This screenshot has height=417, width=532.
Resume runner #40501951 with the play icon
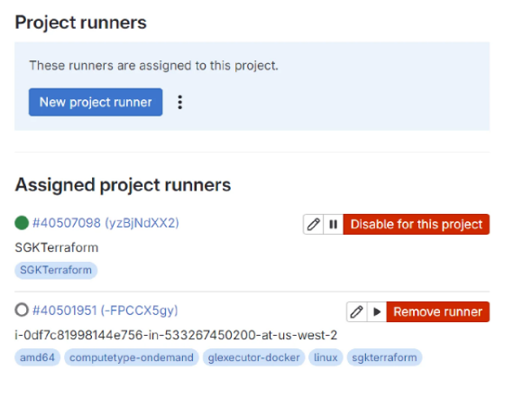pos(377,311)
